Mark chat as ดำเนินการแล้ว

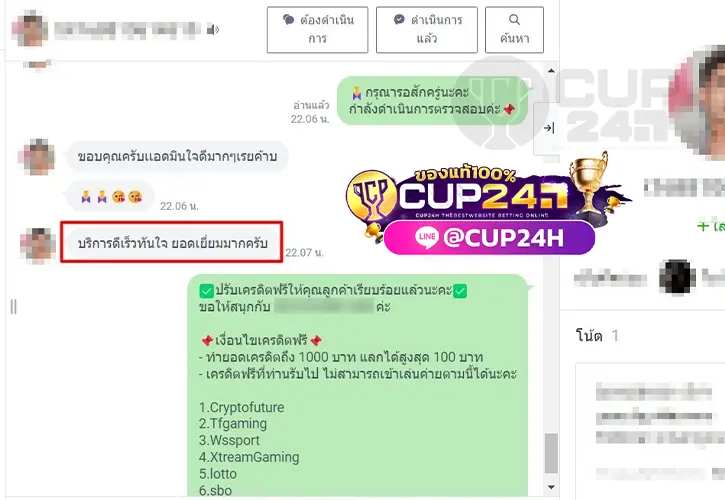click(x=426, y=30)
